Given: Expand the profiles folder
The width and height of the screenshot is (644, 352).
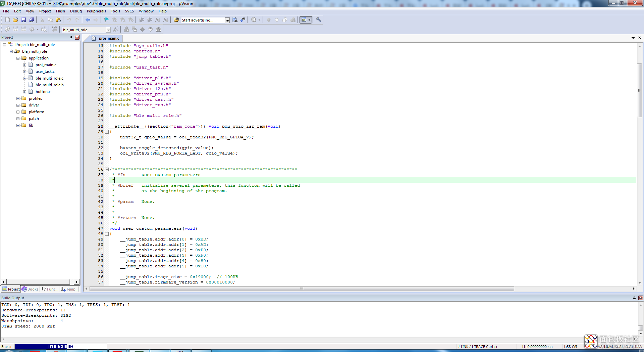Looking at the screenshot, I should click(18, 98).
